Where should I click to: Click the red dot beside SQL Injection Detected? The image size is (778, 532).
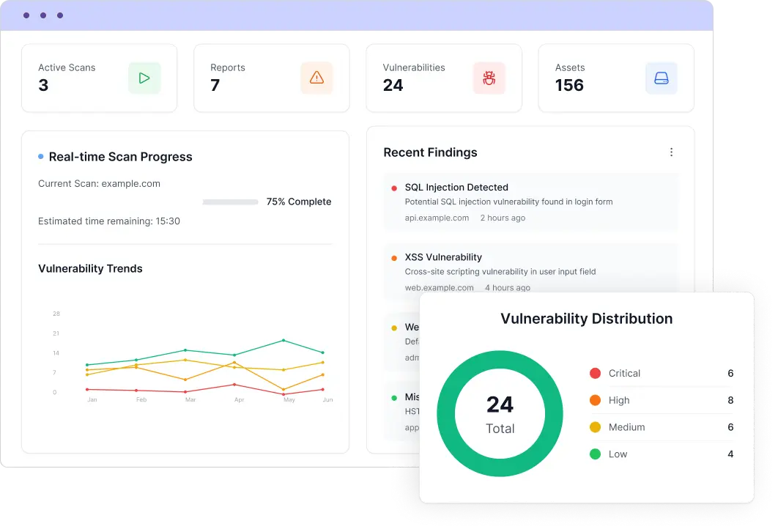394,188
